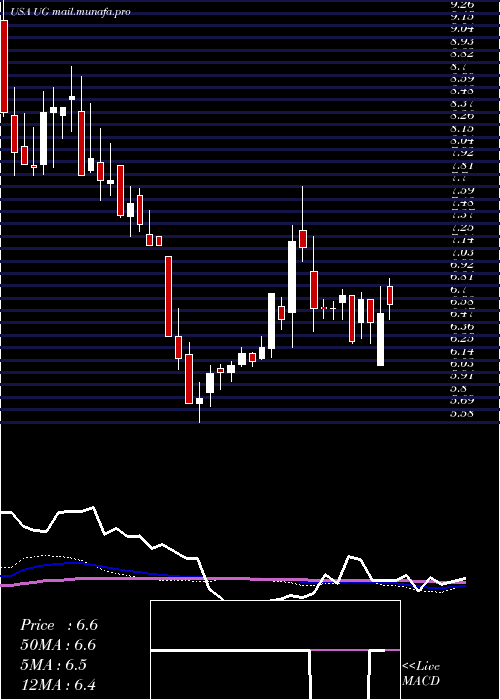500x700 pixels.
Task: Click the 7.03 price axis label
Action: (x=462, y=253)
